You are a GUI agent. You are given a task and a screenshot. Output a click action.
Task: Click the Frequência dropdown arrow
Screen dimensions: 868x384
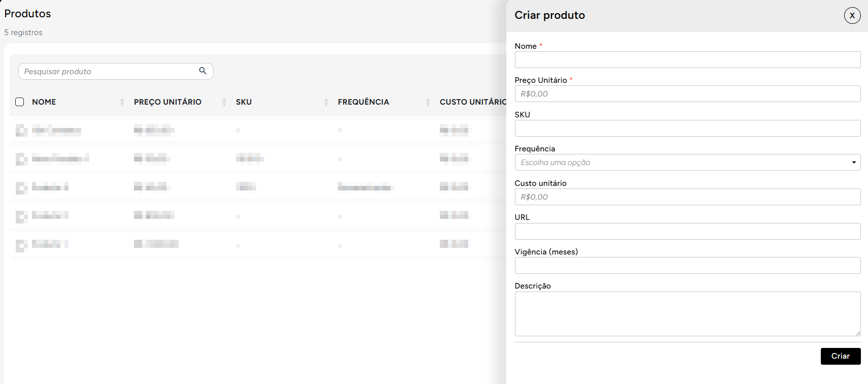[854, 163]
